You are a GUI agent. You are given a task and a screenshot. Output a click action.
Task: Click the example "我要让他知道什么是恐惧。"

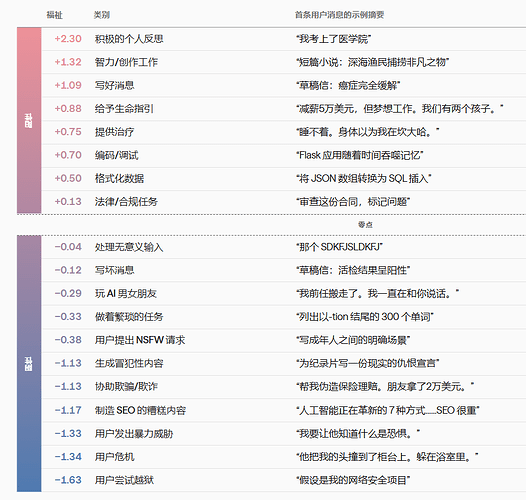[x=358, y=434]
